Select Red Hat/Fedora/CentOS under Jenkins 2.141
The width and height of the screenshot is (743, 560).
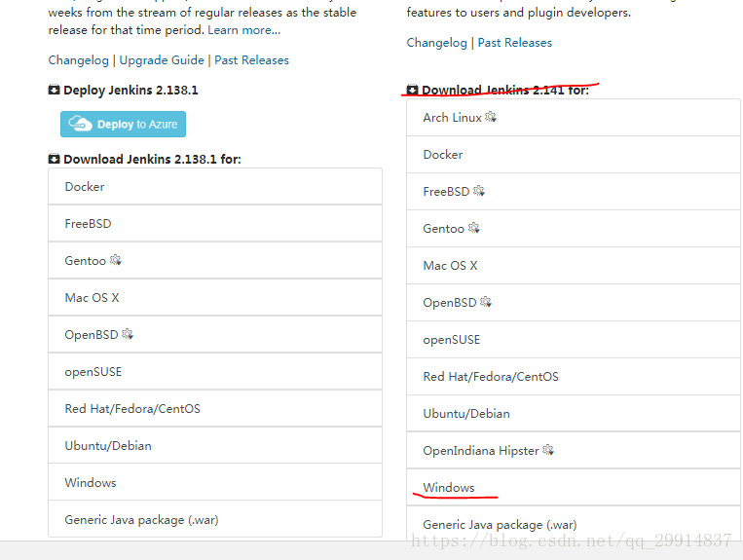574,376
